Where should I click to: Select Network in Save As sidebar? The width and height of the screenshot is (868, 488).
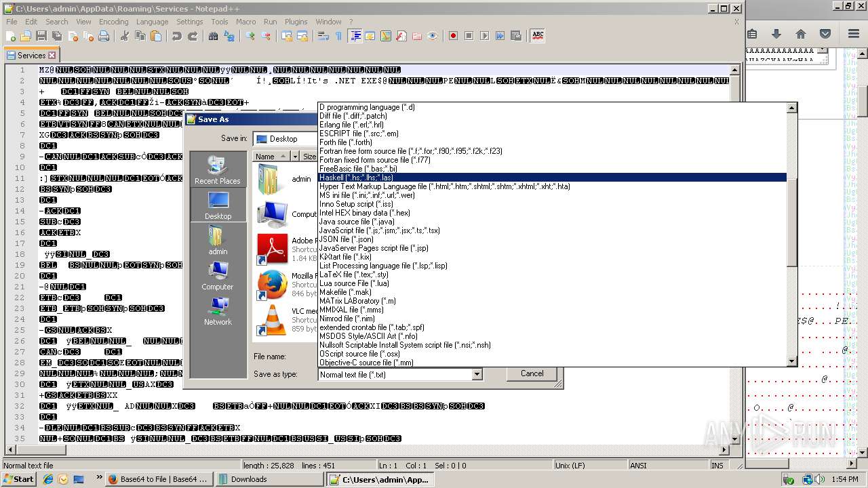[218, 310]
